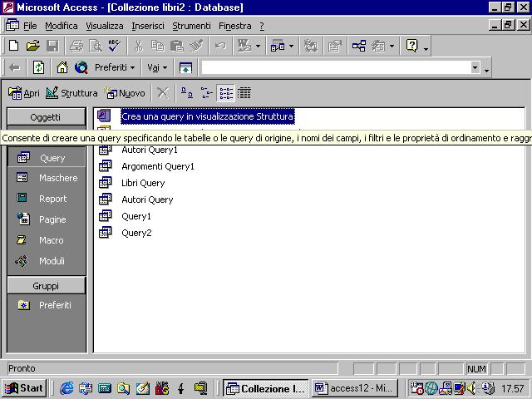Go to the Start Page house icon
The width and height of the screenshot is (532, 399).
tap(62, 67)
